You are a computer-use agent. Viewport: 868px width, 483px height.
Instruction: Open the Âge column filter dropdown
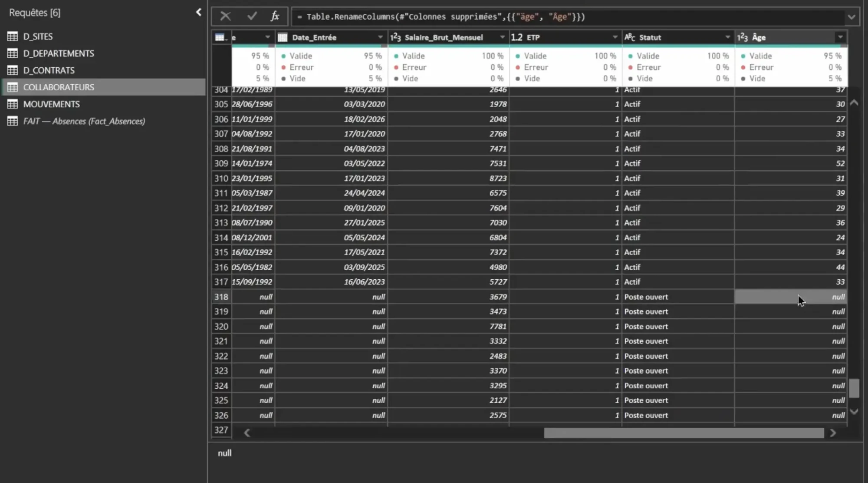(x=841, y=37)
